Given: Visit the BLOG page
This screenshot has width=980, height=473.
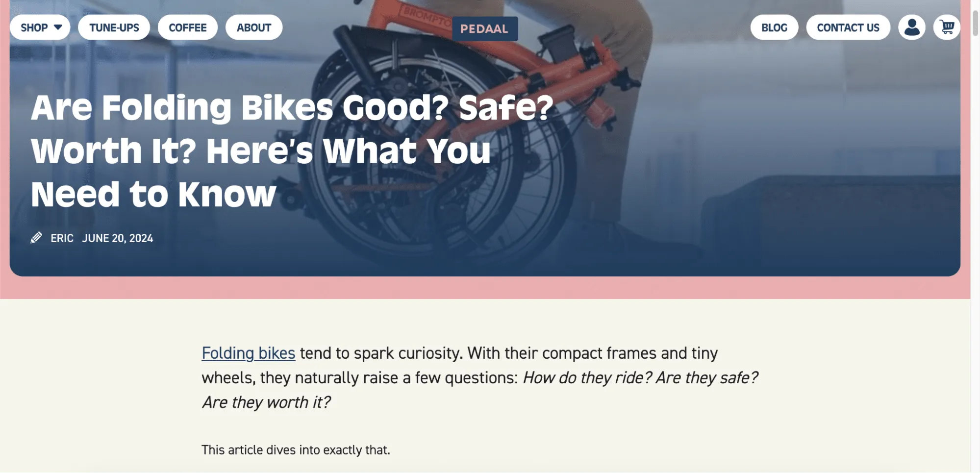Looking at the screenshot, I should pos(774,27).
